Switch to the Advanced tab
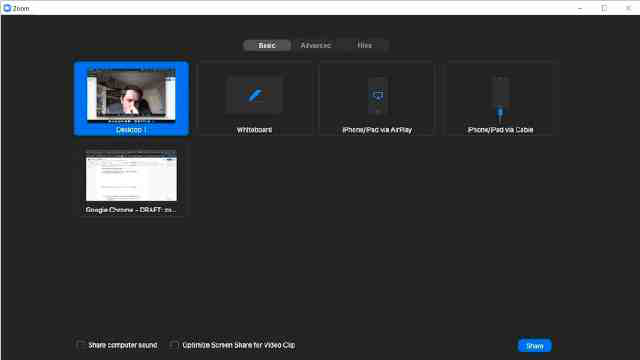Image resolution: width=640 pixels, height=360 pixels. tap(316, 45)
